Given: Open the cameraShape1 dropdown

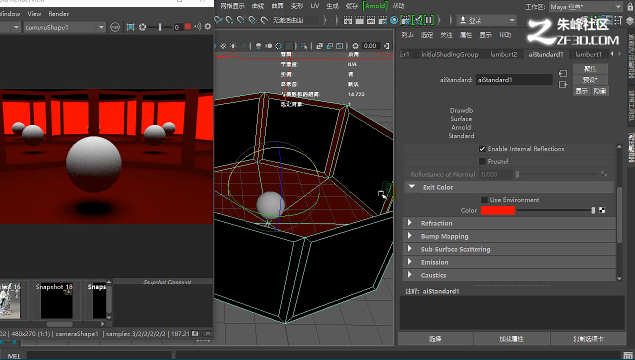Looking at the screenshot, I should pyautogui.click(x=64, y=27).
